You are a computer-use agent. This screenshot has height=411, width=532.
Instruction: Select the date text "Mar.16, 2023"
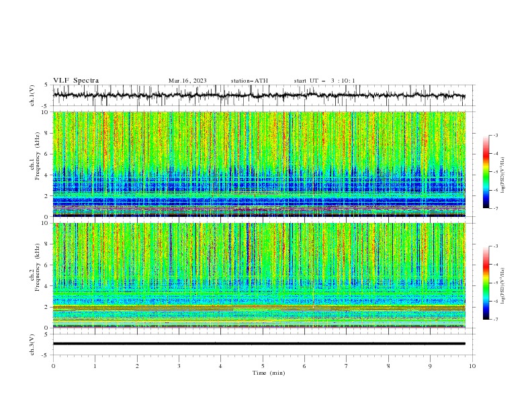click(x=187, y=81)
